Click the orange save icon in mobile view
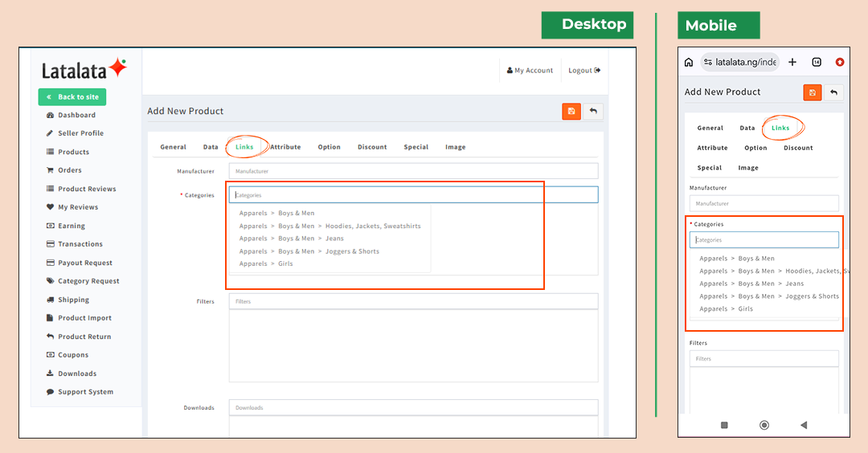This screenshot has height=453, width=868. (x=812, y=92)
